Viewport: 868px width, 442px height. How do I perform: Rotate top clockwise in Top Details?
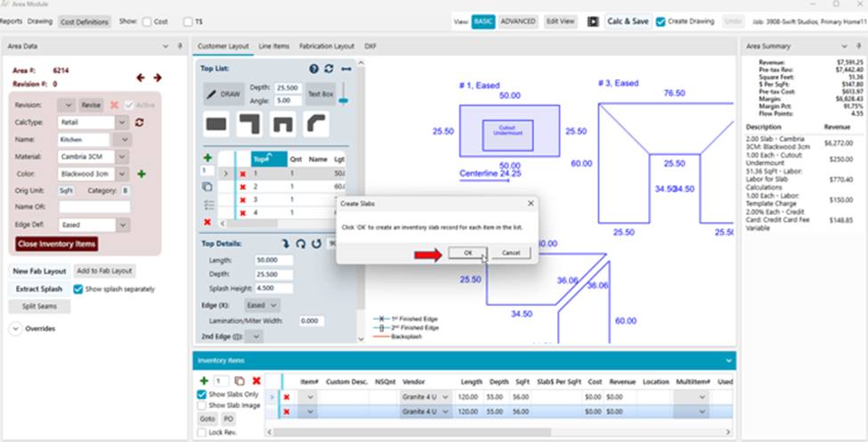[301, 243]
